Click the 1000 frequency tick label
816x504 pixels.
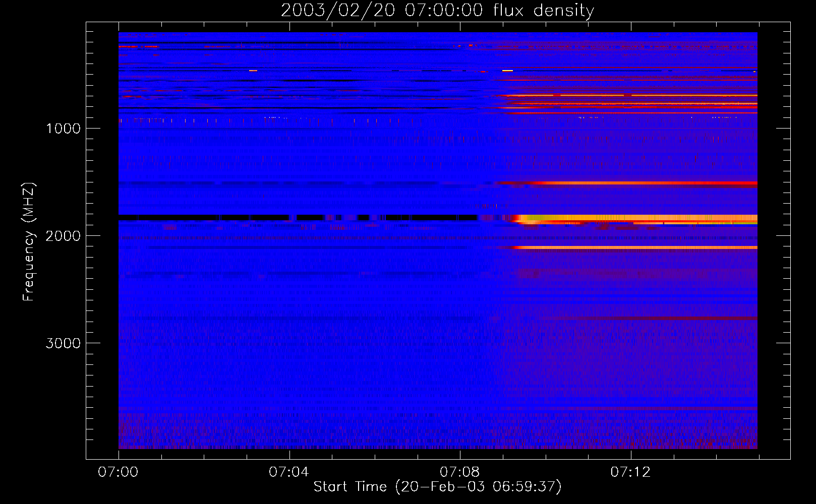click(x=63, y=129)
